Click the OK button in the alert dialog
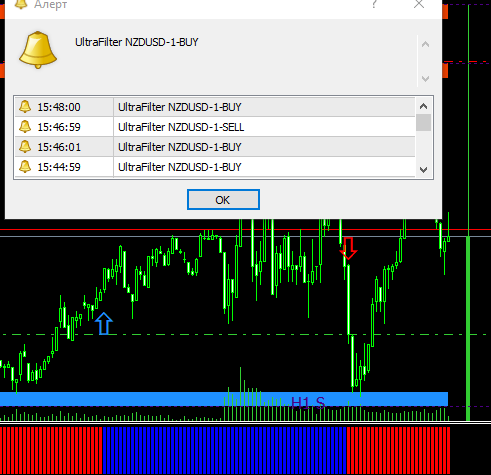491x475 pixels. [x=223, y=200]
